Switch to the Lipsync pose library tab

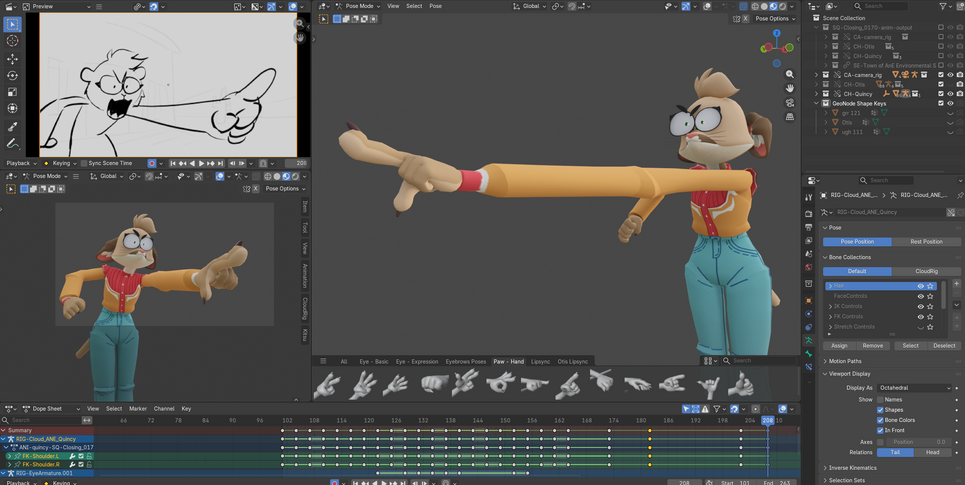pyautogui.click(x=540, y=361)
